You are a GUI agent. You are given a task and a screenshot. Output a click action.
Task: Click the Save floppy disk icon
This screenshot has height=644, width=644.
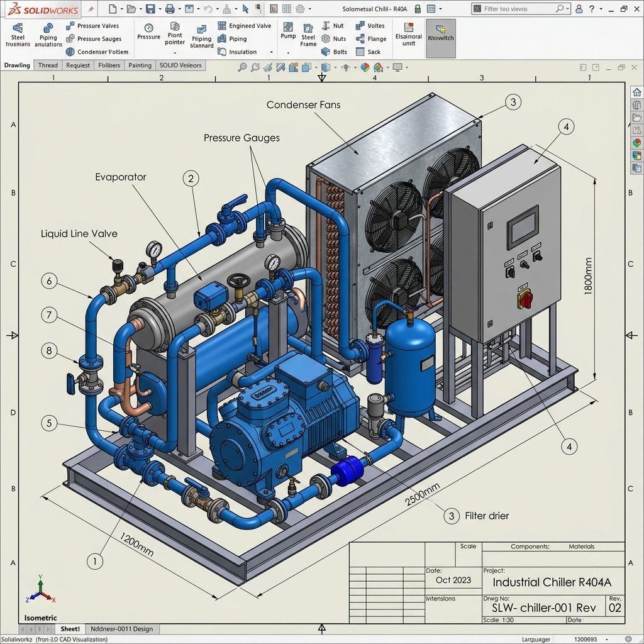tap(150, 9)
